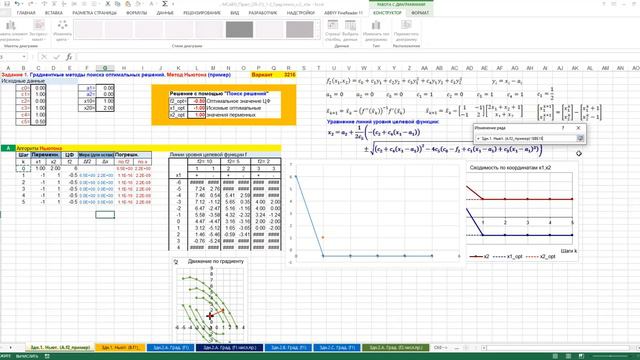Click the collapse-dialog range selector icon
This screenshot has height=360, width=640.
pos(580,139)
